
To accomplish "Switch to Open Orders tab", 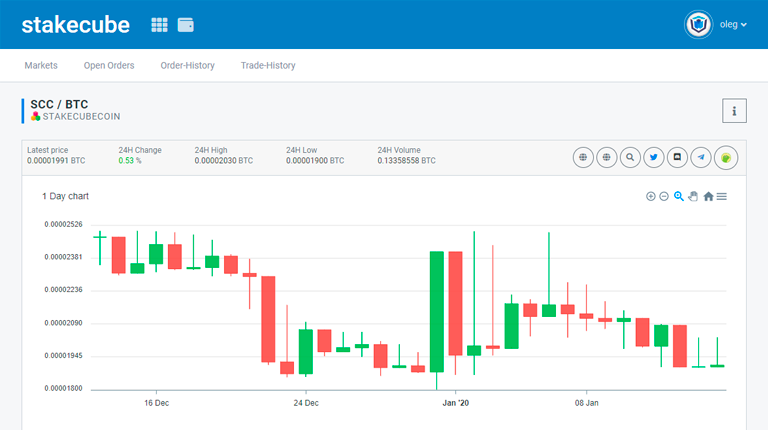I will (109, 65).
